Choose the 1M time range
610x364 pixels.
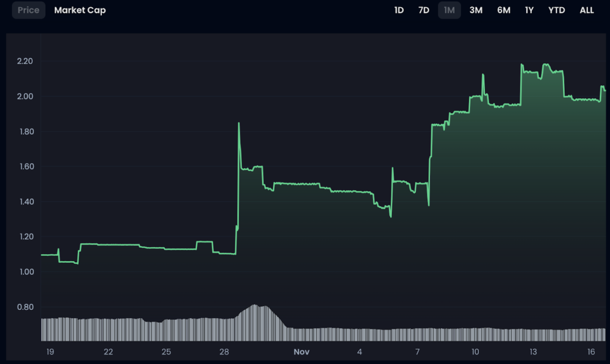(x=449, y=10)
